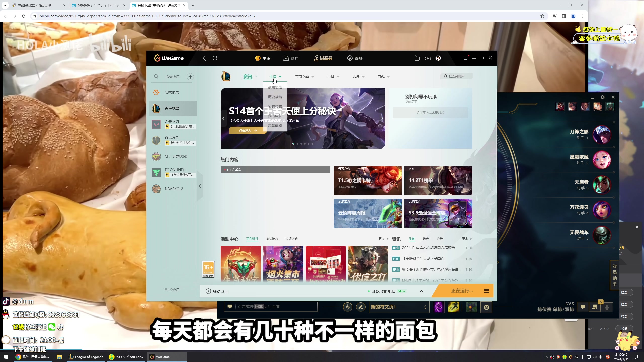Screen dimensions: 644x362
Task: Add an application with plus button
Action: pos(190,77)
